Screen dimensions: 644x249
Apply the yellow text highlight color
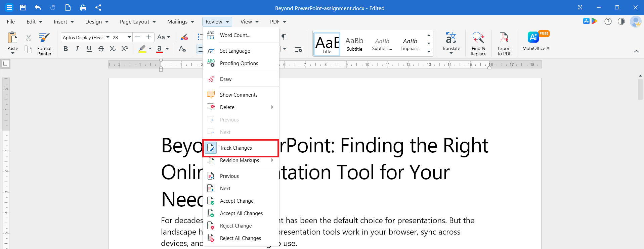142,49
